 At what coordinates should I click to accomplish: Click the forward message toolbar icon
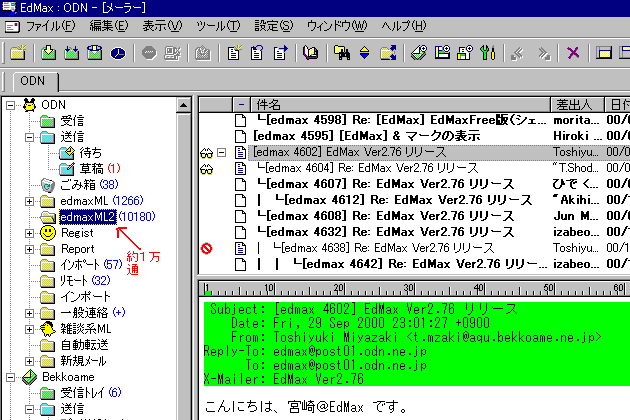coord(280,53)
